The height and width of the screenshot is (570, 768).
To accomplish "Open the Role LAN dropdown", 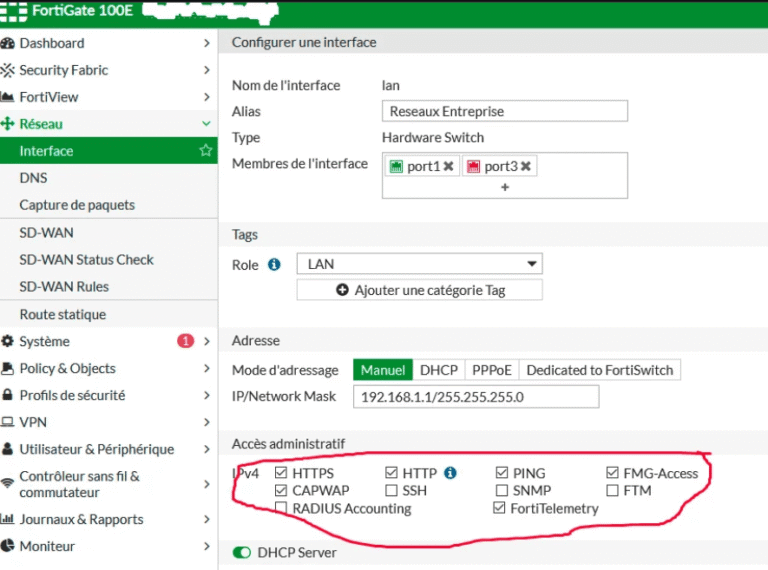I will (x=419, y=264).
